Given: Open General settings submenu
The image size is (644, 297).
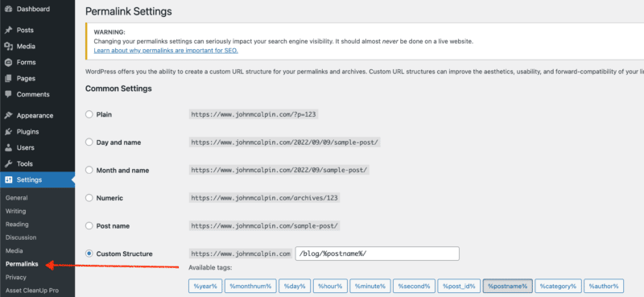Looking at the screenshot, I should [16, 197].
